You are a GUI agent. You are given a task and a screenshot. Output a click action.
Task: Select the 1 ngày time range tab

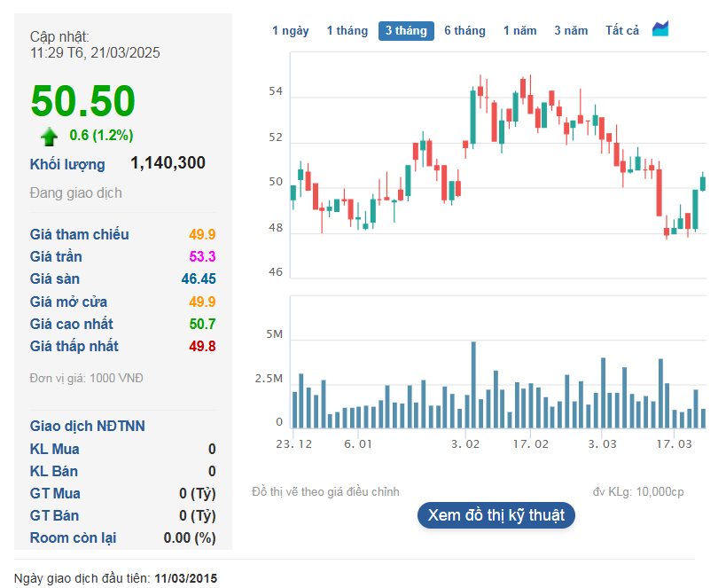coord(290,31)
